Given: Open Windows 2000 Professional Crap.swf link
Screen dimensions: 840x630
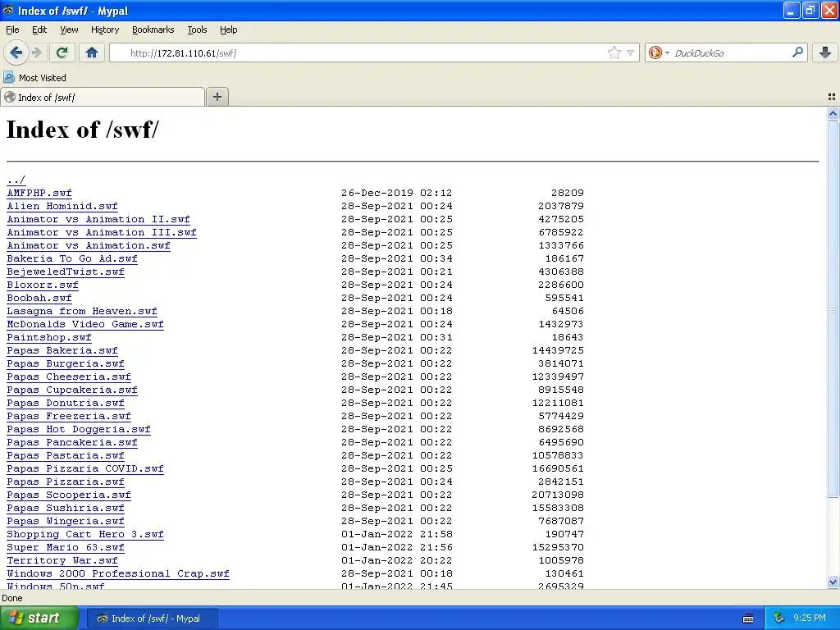Looking at the screenshot, I should 118,573.
